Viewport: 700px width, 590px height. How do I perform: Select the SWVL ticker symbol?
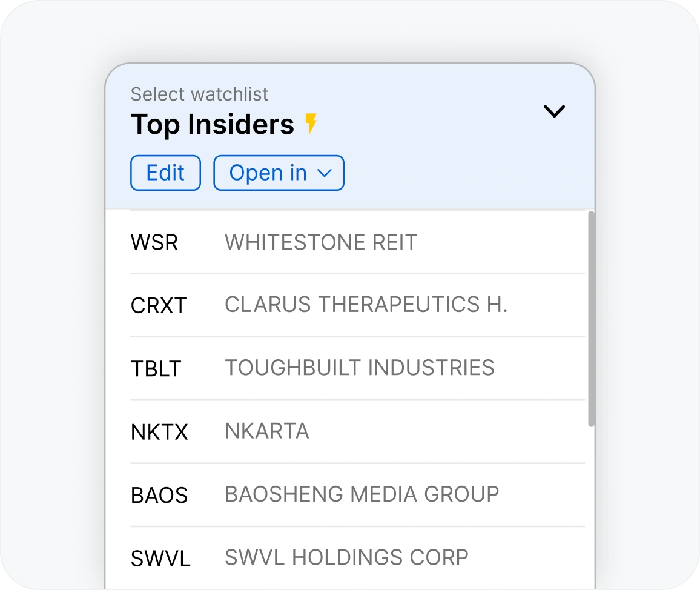tap(160, 559)
